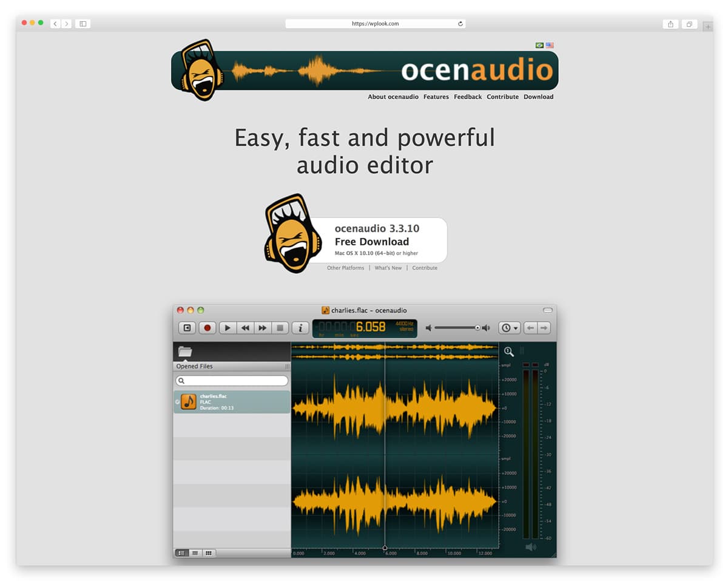Screen dimensions: 728x581
Task: Switch to detailed list view mode
Action: pos(181,553)
